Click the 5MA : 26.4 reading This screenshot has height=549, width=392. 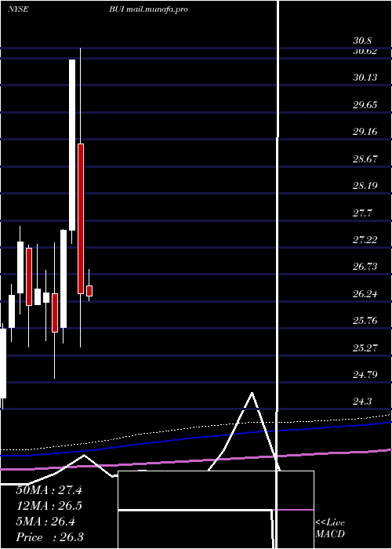click(x=45, y=522)
